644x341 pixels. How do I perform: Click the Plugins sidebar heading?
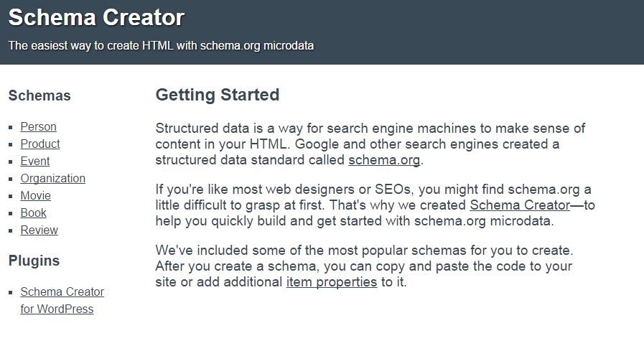coord(34,261)
